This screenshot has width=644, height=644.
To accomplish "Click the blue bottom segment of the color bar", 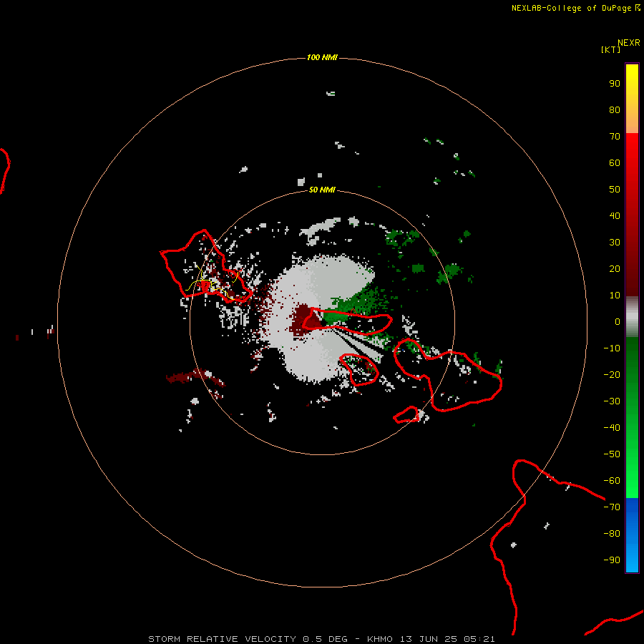I will (x=632, y=535).
